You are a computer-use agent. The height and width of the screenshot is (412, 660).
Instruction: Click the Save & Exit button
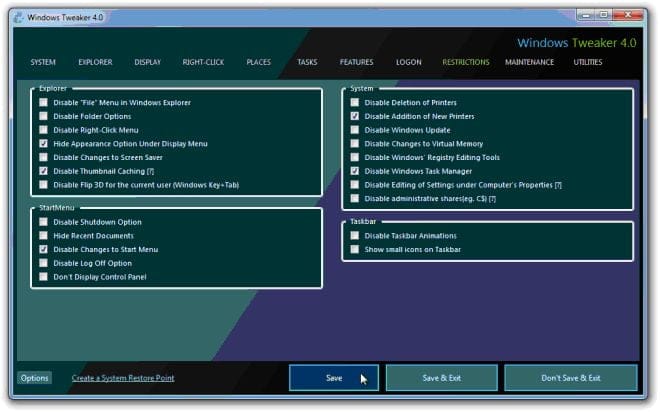442,378
